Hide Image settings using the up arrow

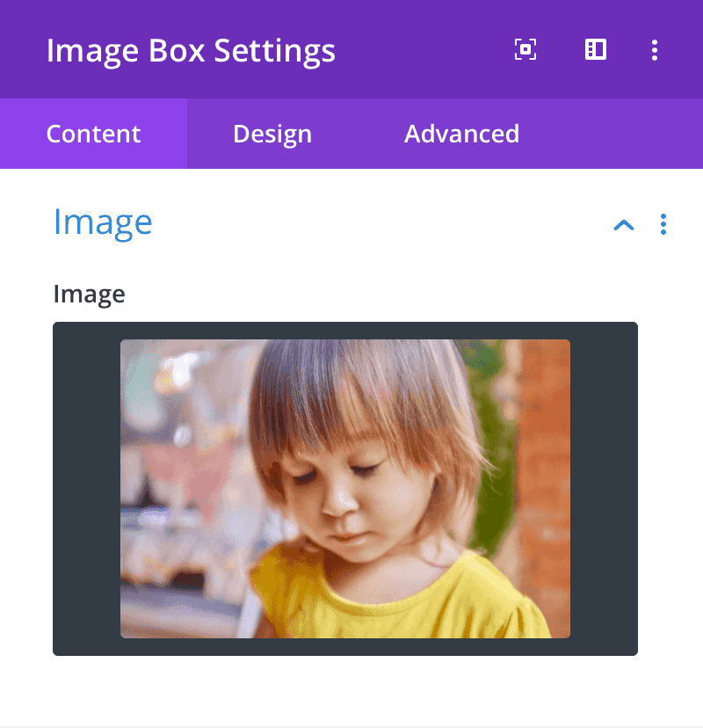pyautogui.click(x=624, y=225)
